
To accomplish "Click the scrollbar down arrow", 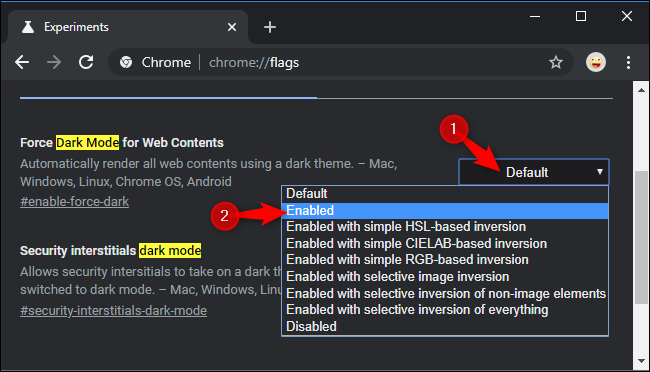I will [x=641, y=361].
